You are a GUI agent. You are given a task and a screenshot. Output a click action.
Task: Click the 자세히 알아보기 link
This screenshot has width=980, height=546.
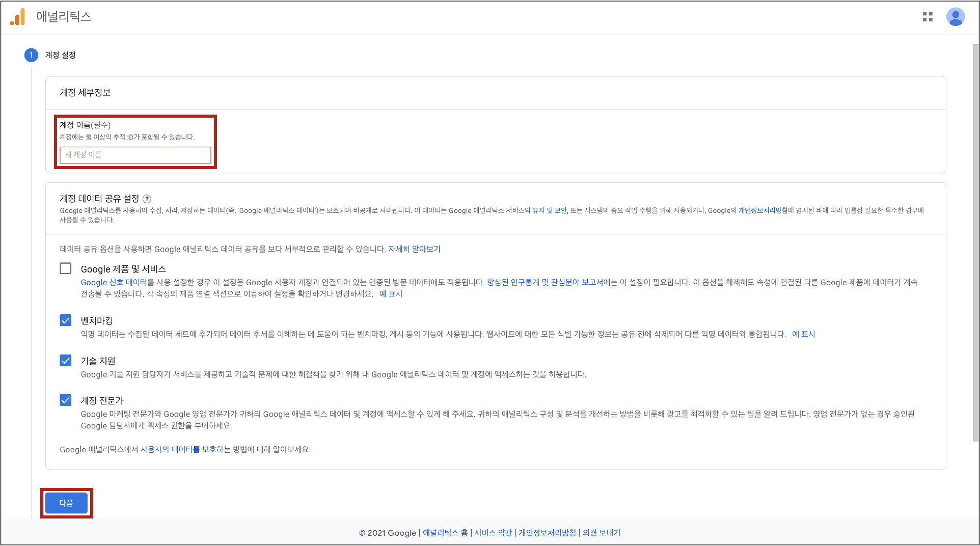414,249
